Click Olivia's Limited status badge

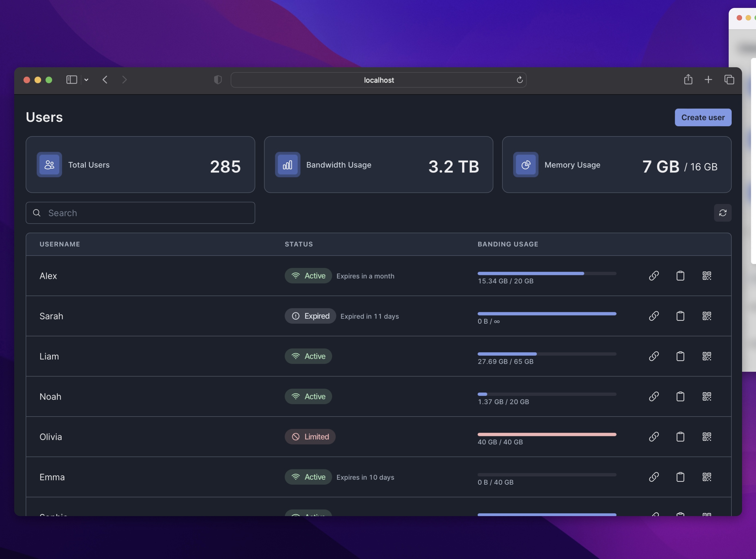coord(310,437)
